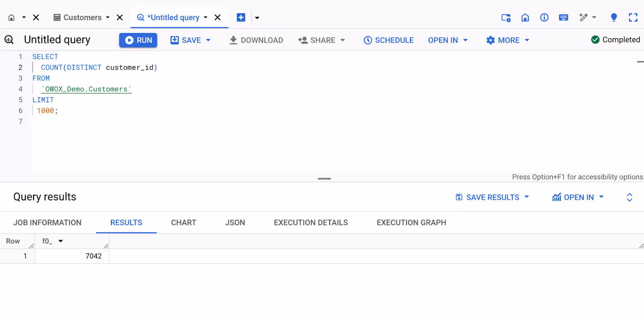Open the Untitled query tab dropdown arrow
Screen dimensions: 644x313
pyautogui.click(x=205, y=18)
